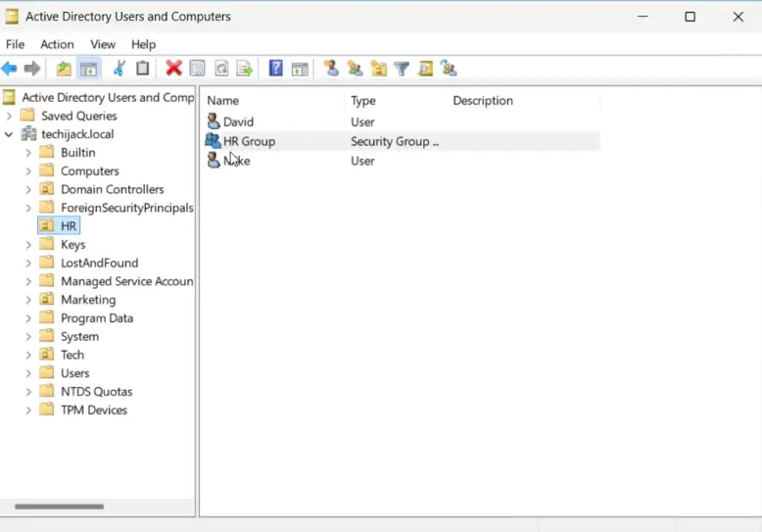Viewport: 762px width, 532px height.
Task: Click the Export List toolbar icon
Action: coord(245,69)
